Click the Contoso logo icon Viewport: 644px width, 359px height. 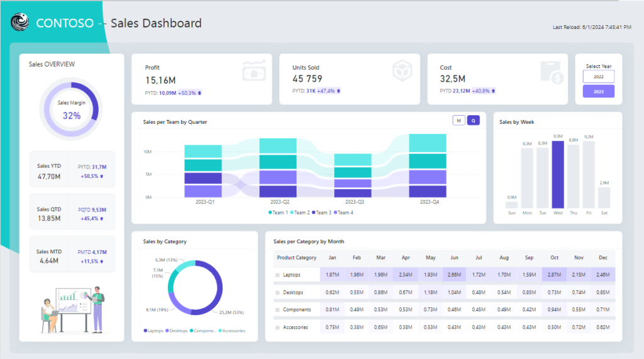click(19, 22)
